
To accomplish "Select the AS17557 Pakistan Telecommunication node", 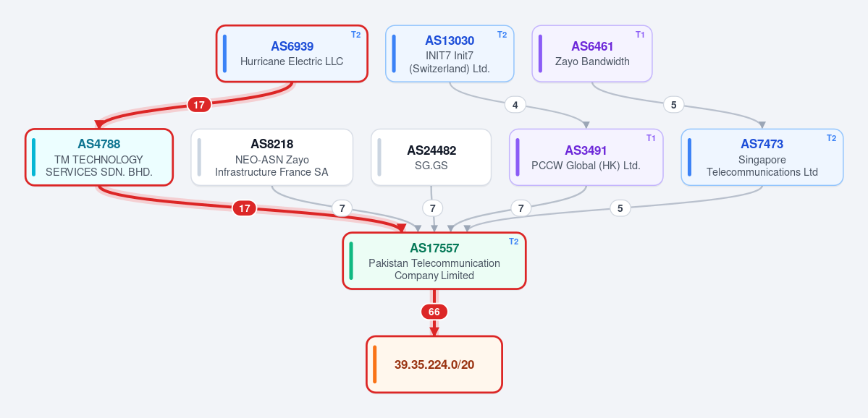I will (434, 260).
